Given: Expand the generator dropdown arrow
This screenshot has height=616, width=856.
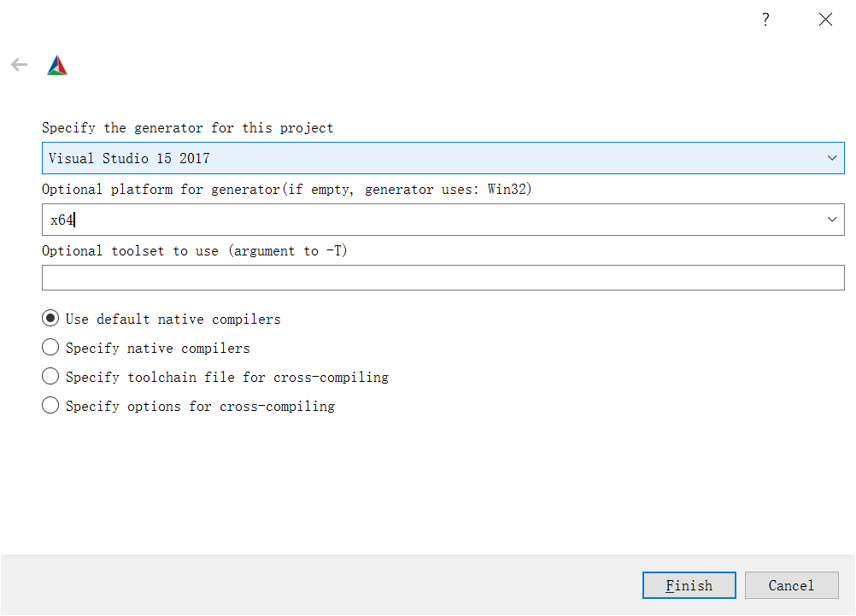Looking at the screenshot, I should pos(832,158).
